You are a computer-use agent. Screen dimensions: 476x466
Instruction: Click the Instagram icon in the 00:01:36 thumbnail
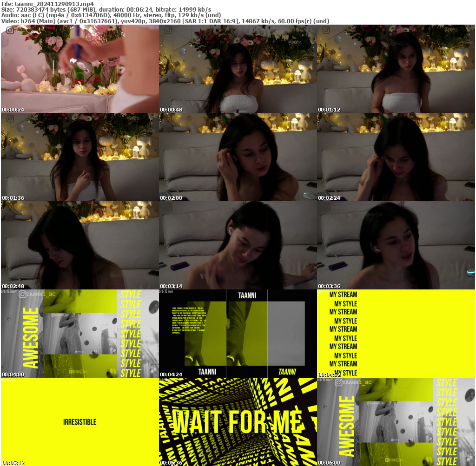pyautogui.click(x=10, y=118)
